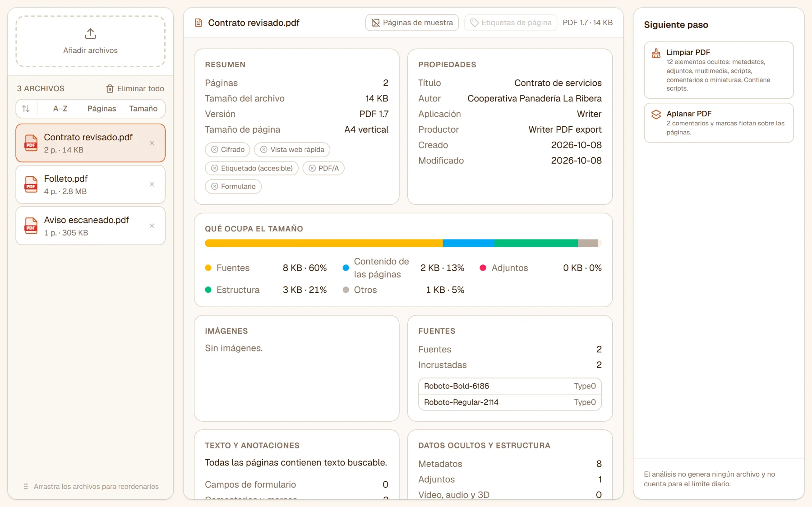Click the grey Otros legend dot
The image size is (812, 507).
click(x=346, y=290)
